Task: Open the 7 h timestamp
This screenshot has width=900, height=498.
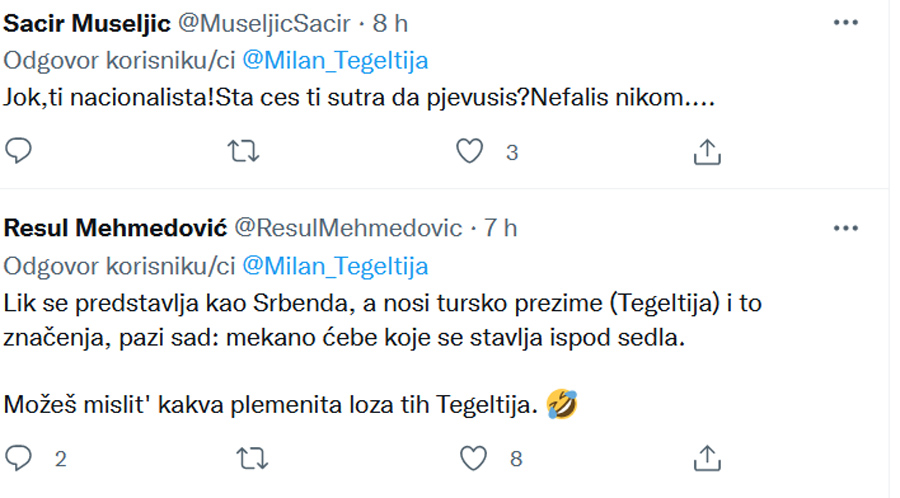Action: pyautogui.click(x=500, y=228)
